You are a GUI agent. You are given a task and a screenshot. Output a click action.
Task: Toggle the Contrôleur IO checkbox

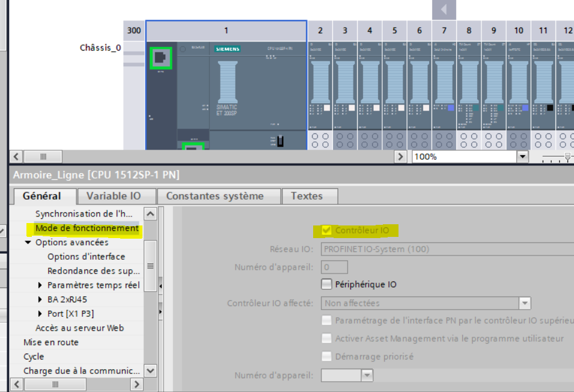(x=326, y=230)
